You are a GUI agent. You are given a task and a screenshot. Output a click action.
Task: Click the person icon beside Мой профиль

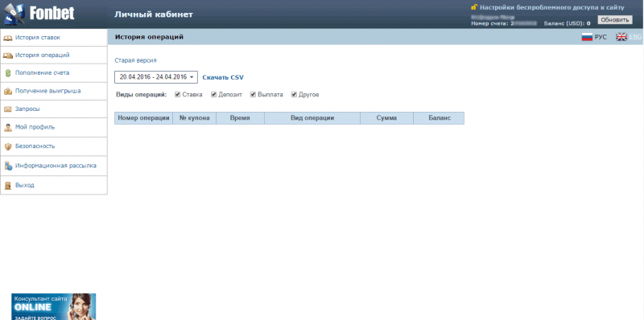8,127
